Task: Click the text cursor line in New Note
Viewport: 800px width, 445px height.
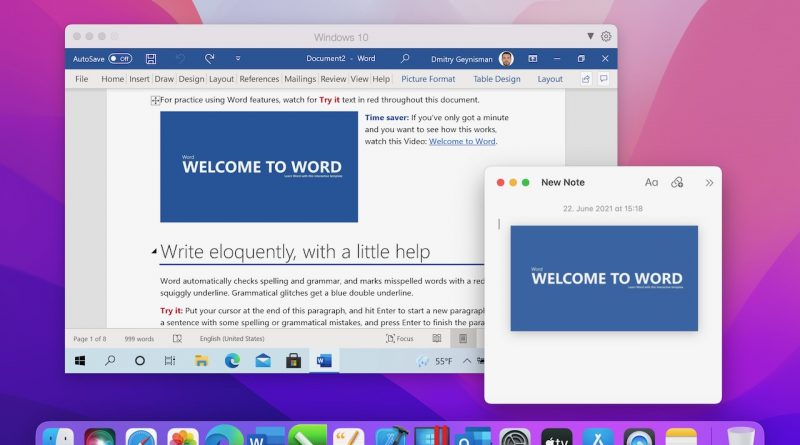Action: [x=499, y=224]
